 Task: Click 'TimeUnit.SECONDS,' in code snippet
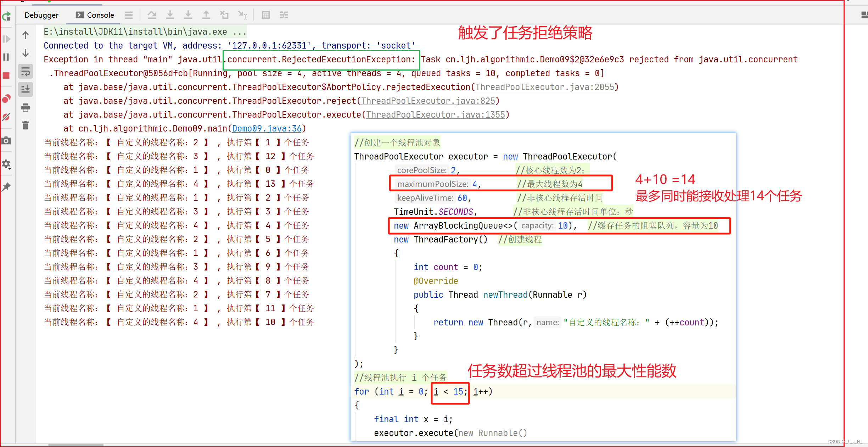pyautogui.click(x=436, y=212)
